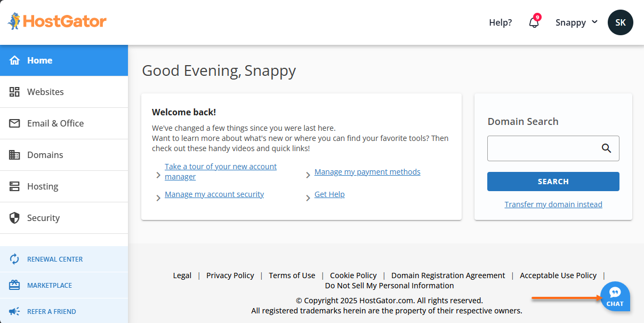
Task: Open the notification bell with badge
Action: pos(534,22)
